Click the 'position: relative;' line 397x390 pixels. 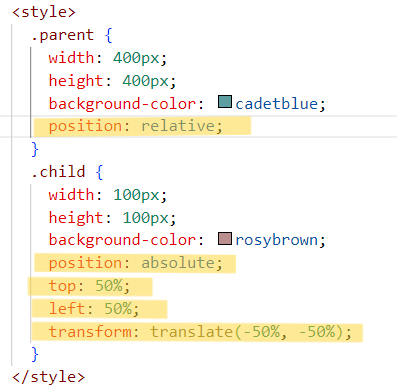point(136,126)
